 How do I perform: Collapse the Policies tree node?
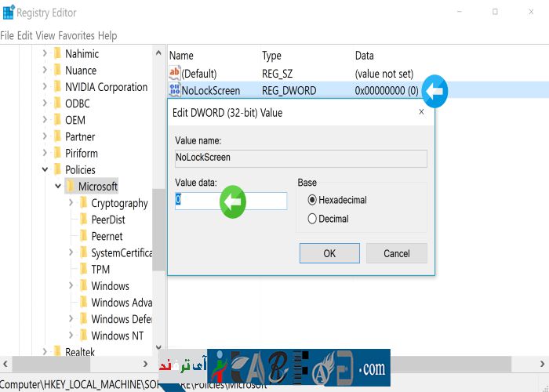pyautogui.click(x=45, y=169)
